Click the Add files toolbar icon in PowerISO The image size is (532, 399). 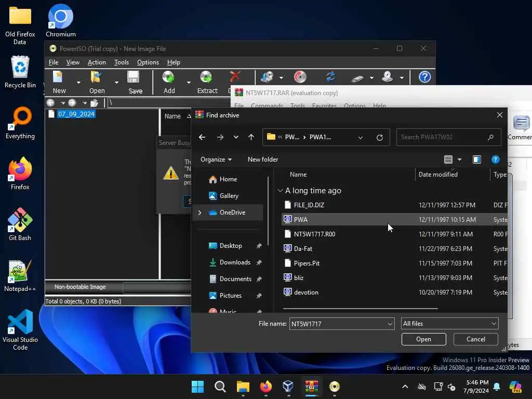[x=168, y=77]
